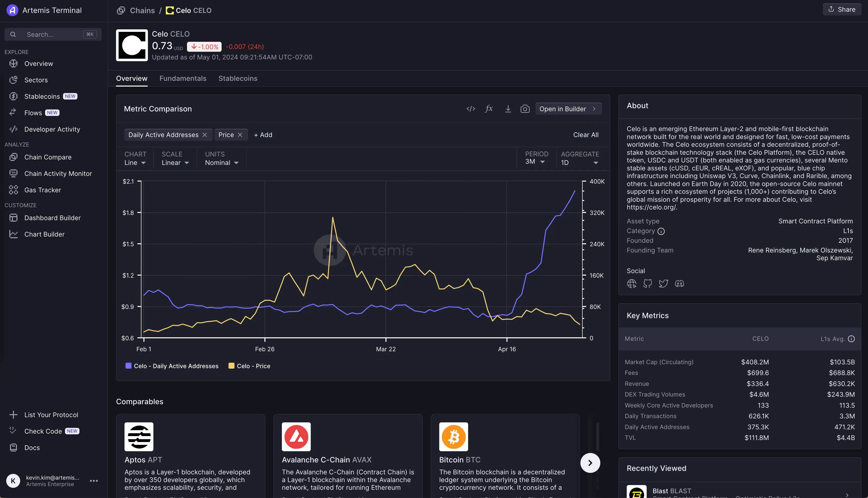The width and height of the screenshot is (868, 498).
Task: Go to Chains breadcrumb
Action: pos(142,11)
